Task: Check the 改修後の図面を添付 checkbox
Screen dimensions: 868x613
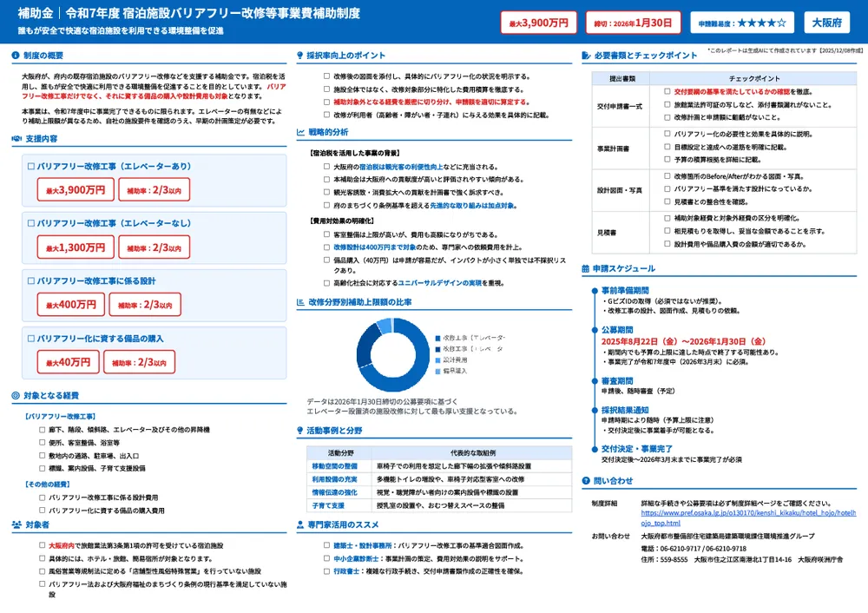Action: 325,77
